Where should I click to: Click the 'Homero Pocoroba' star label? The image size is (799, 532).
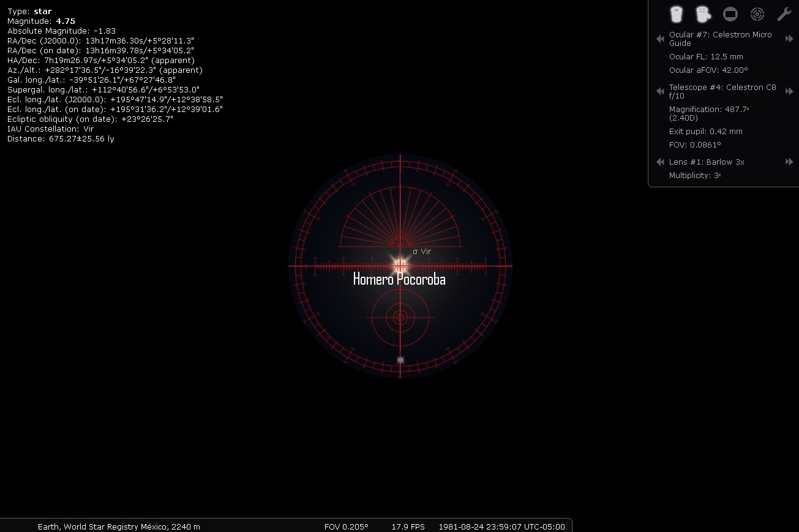[x=399, y=279]
